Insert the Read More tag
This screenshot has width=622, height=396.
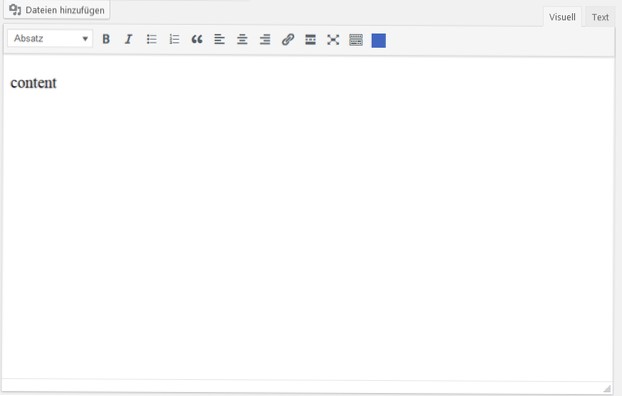tap(310, 39)
